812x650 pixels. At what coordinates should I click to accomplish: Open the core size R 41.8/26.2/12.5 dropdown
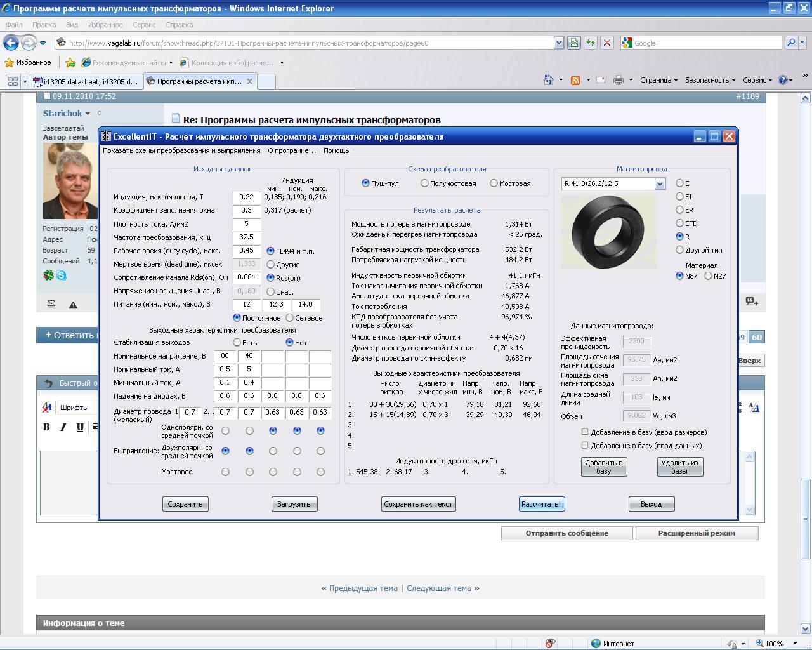tap(660, 184)
